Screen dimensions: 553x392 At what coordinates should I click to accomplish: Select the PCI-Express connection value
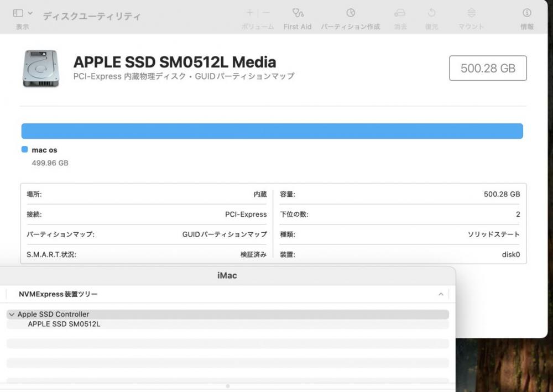point(246,215)
